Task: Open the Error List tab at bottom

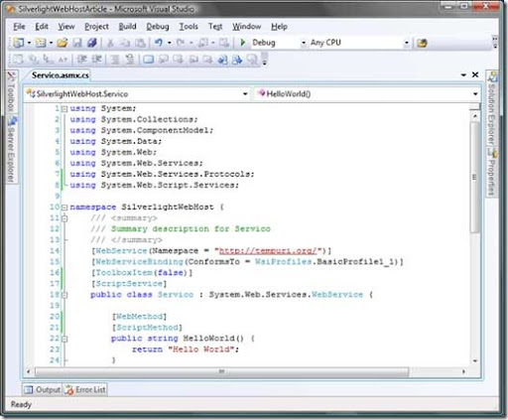Action: click(85, 390)
